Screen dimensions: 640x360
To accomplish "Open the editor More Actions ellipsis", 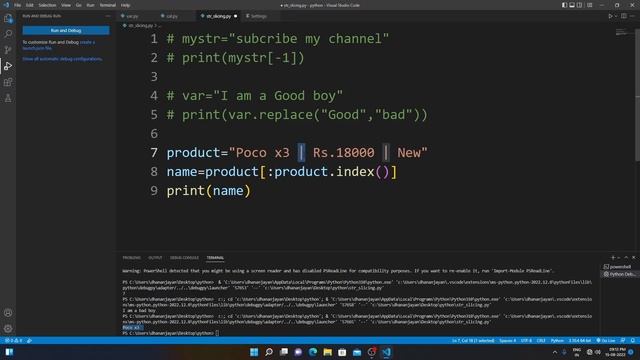I will pos(632,16).
